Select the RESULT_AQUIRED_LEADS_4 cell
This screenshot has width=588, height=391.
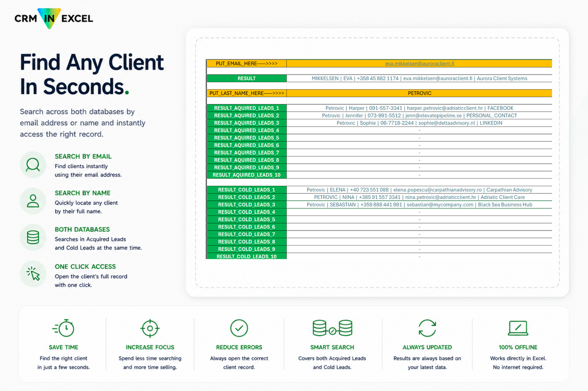point(247,130)
